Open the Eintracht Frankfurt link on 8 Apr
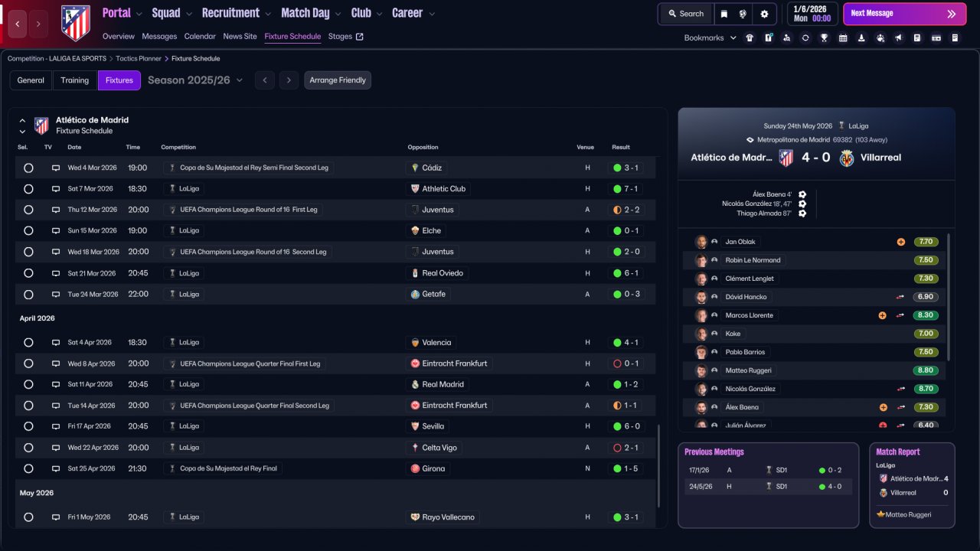The width and height of the screenshot is (980, 551). tap(455, 364)
